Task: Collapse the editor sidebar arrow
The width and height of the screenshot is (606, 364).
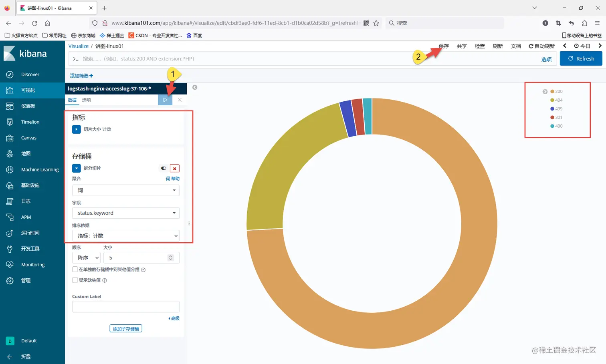Action: [195, 87]
